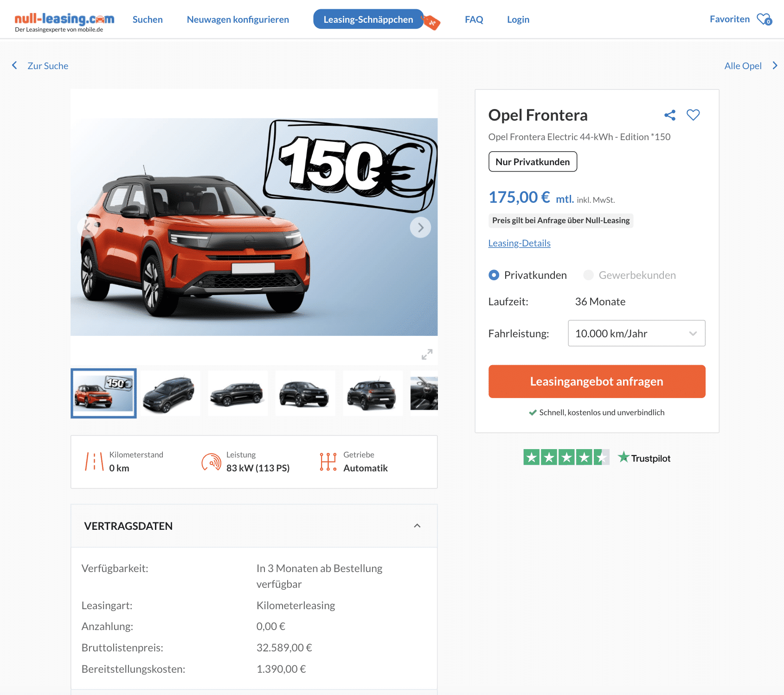This screenshot has height=695, width=784.
Task: Select the fifth thumbnail, rear view car
Action: click(373, 393)
